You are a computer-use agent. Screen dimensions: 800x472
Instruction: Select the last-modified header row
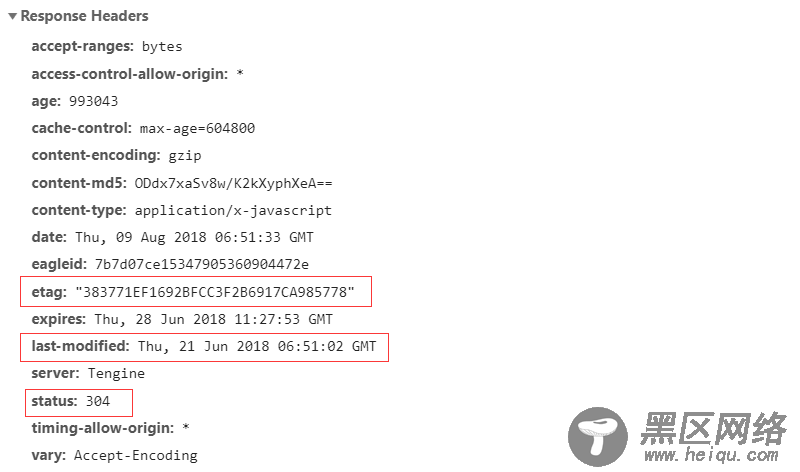pyautogui.click(x=204, y=346)
